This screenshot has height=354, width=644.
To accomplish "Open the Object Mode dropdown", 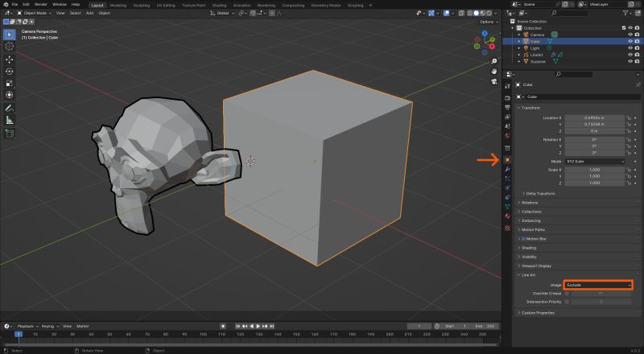I will point(35,13).
